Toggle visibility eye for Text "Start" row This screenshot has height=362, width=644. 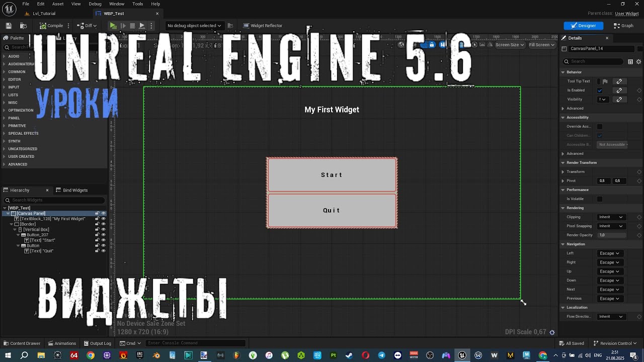[x=103, y=240]
